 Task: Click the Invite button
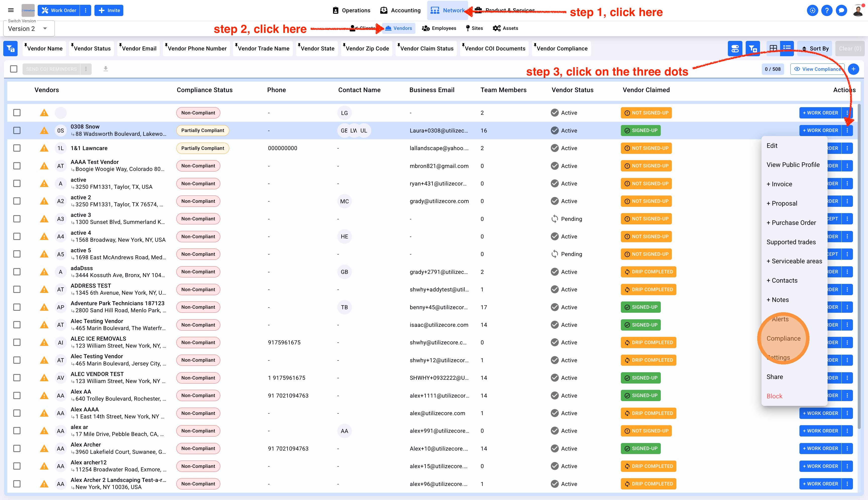[x=109, y=10]
